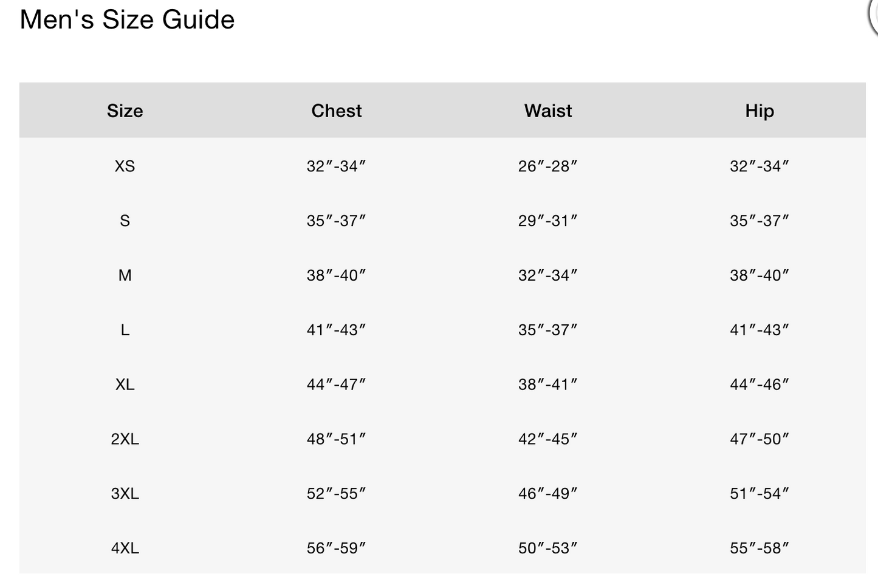
Task: Click the 56"-59" chest value for 4XL
Action: point(336,548)
